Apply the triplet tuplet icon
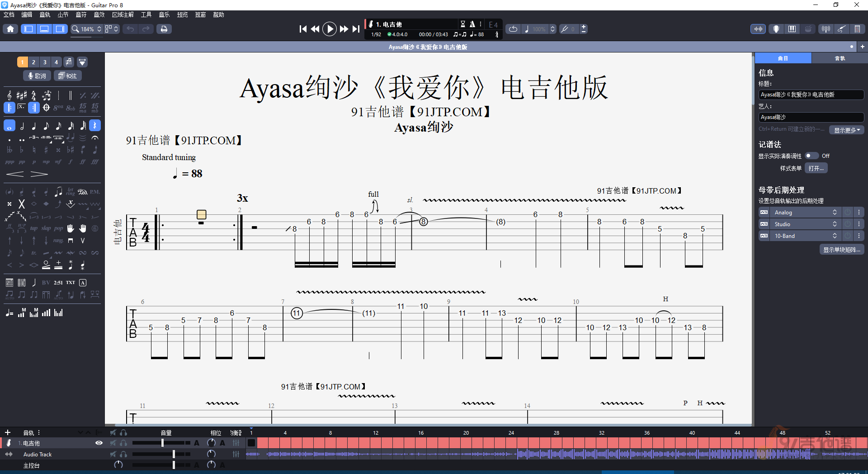Screen dimensions: 868x474 tap(34, 137)
